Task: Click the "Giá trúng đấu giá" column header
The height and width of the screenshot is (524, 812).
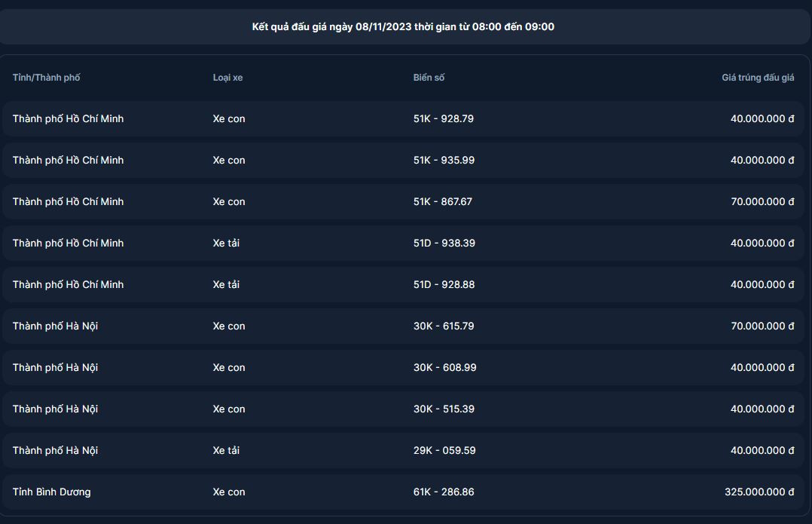Action: [758, 78]
